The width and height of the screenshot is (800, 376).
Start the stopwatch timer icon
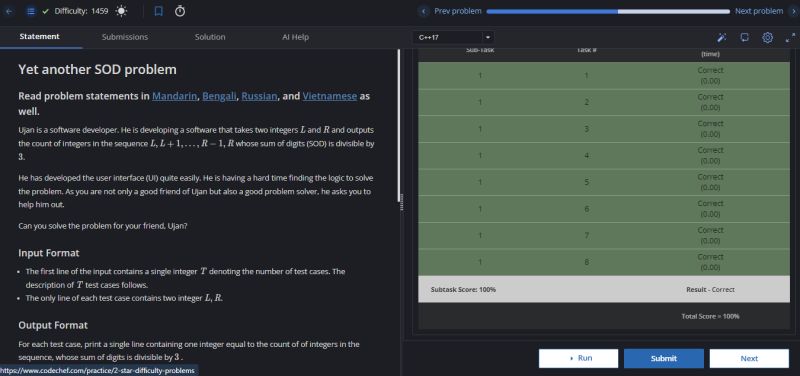coord(180,11)
